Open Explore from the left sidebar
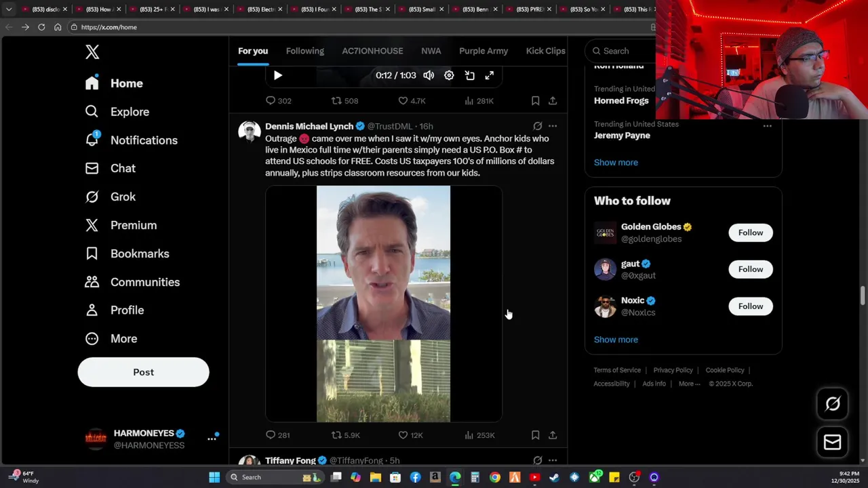Screen dimensions: 868x488 click(x=117, y=112)
